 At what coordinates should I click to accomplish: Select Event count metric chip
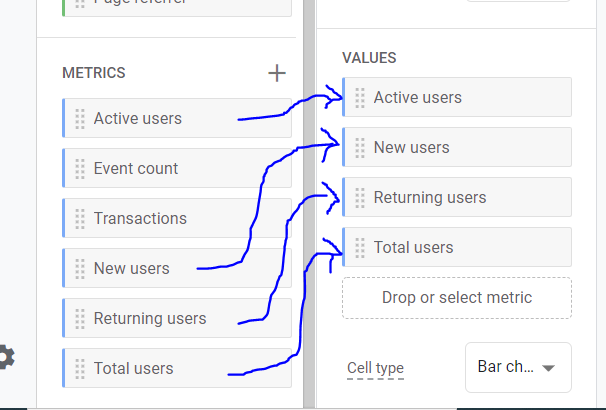177,168
